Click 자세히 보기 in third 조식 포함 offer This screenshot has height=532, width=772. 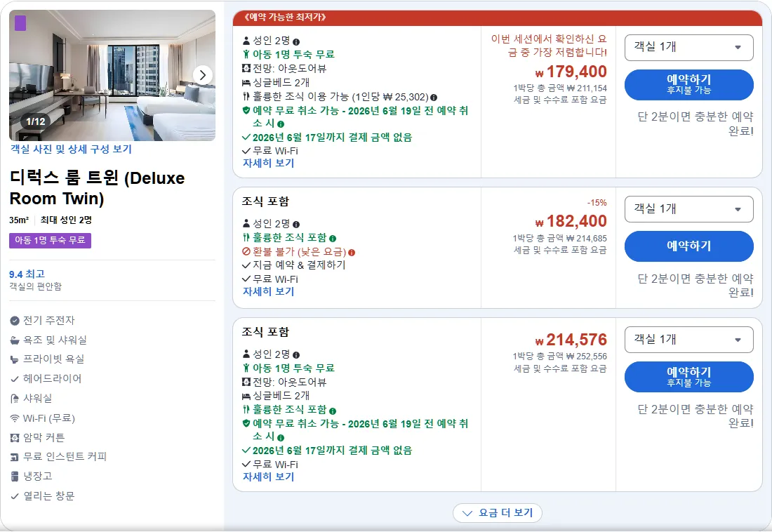coord(268,477)
